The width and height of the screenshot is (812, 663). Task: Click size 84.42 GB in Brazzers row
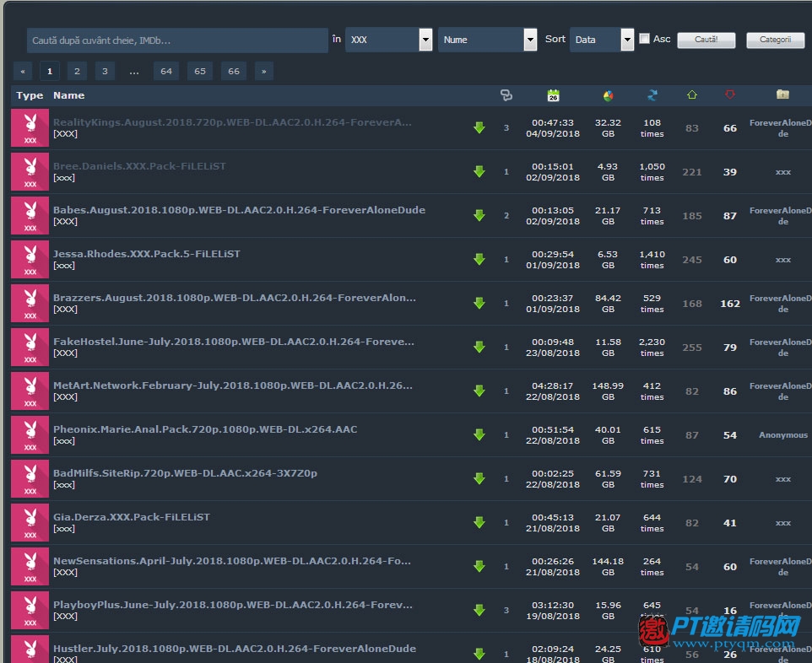click(608, 304)
